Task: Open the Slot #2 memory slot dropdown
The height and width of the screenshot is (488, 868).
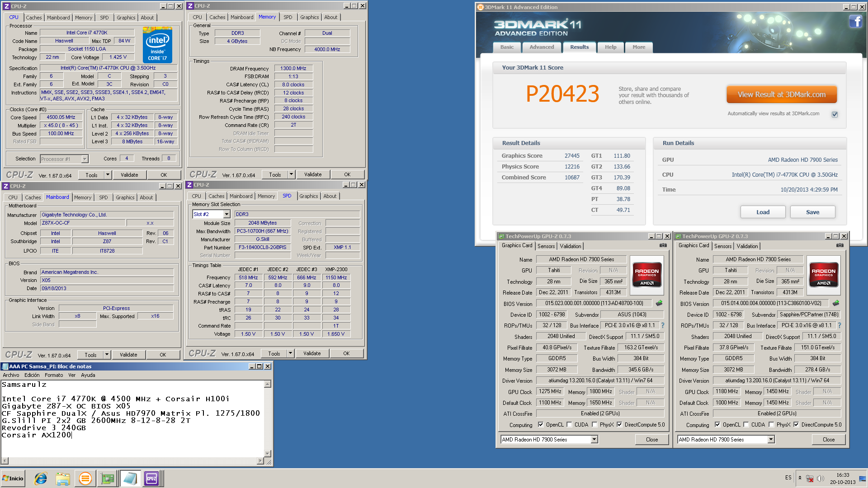Action: (227, 214)
